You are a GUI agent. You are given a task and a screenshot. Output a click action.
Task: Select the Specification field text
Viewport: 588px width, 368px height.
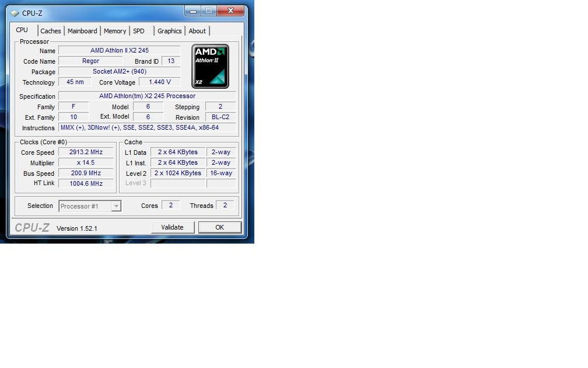click(147, 96)
